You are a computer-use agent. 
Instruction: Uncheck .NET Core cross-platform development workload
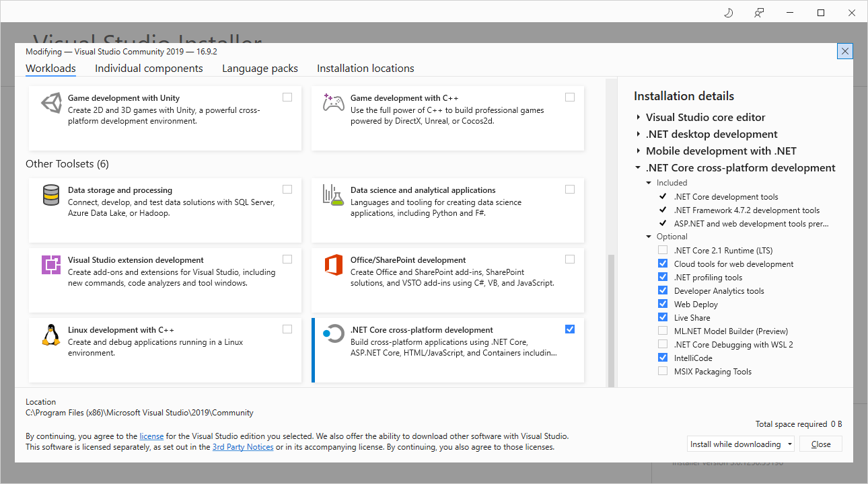[570, 329]
